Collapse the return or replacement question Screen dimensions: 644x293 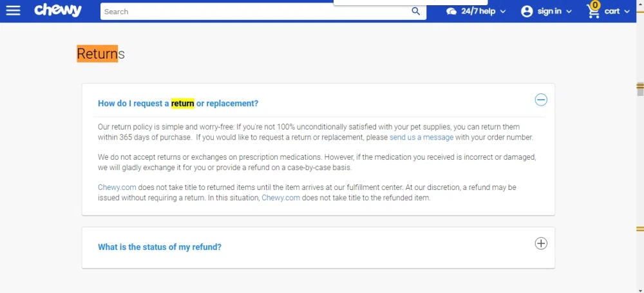(541, 100)
